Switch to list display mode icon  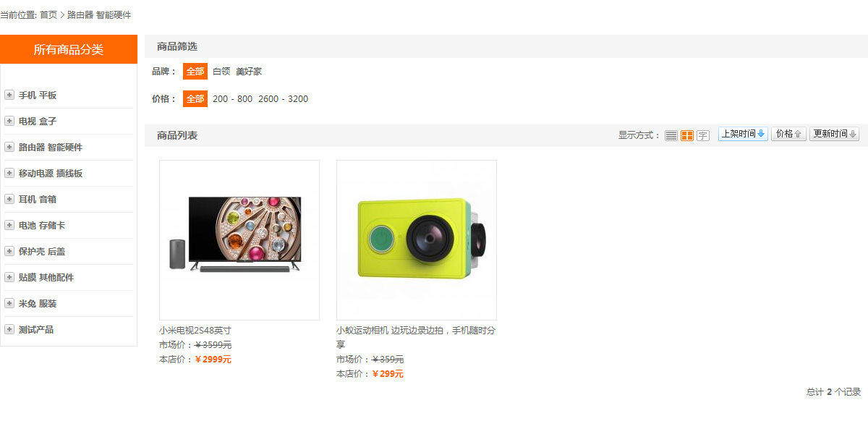pos(671,135)
